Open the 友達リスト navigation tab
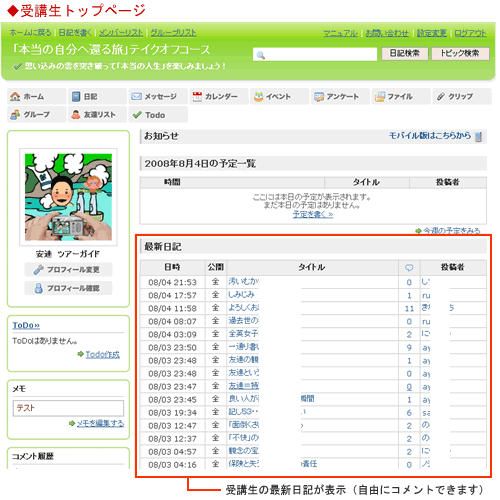500x500 pixels. [97, 115]
